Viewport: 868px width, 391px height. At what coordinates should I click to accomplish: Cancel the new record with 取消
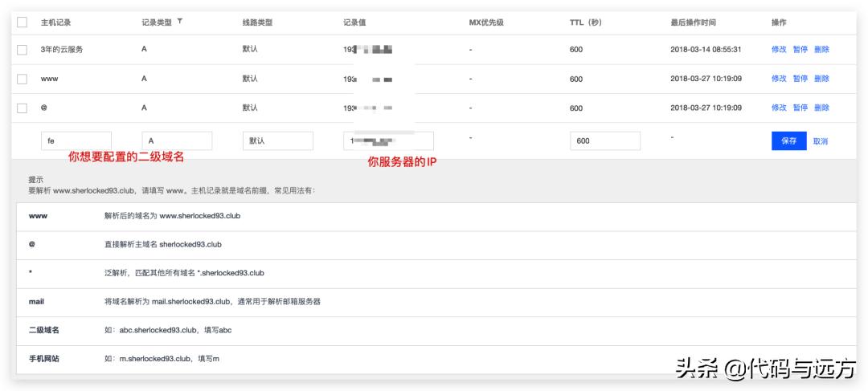pos(821,141)
